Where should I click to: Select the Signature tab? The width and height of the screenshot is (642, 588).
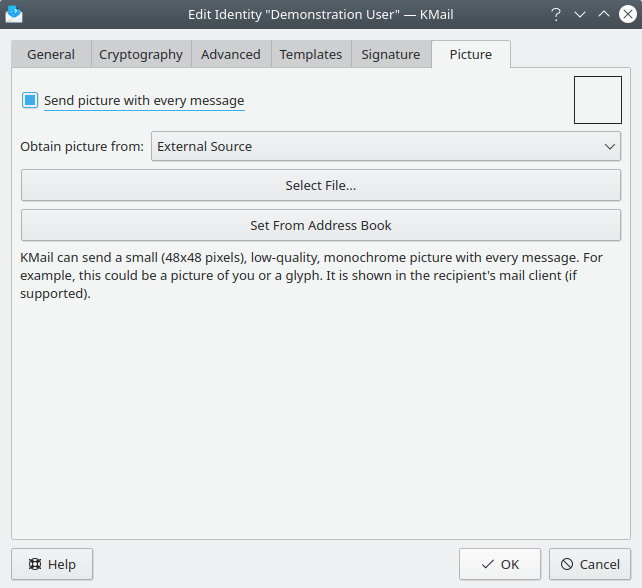[391, 55]
